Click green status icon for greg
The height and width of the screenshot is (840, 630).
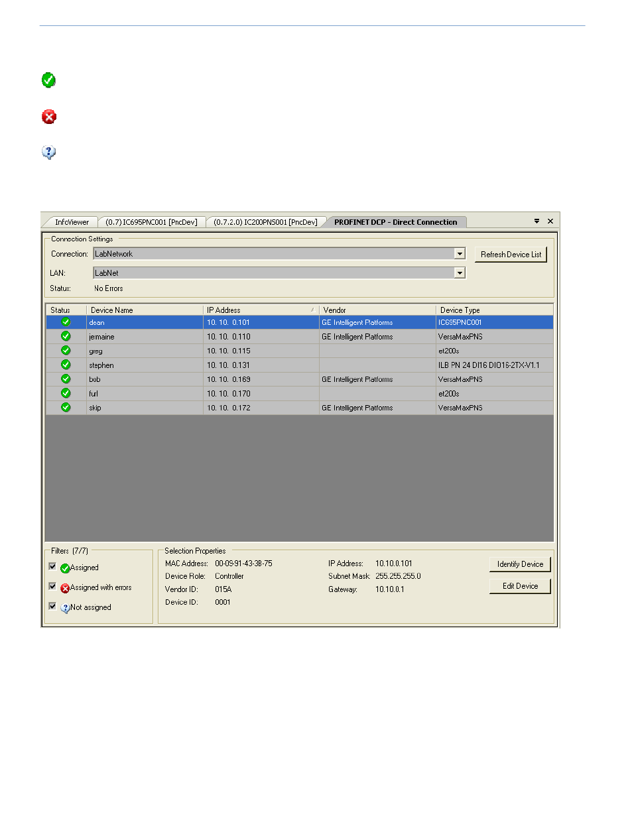[66, 351]
